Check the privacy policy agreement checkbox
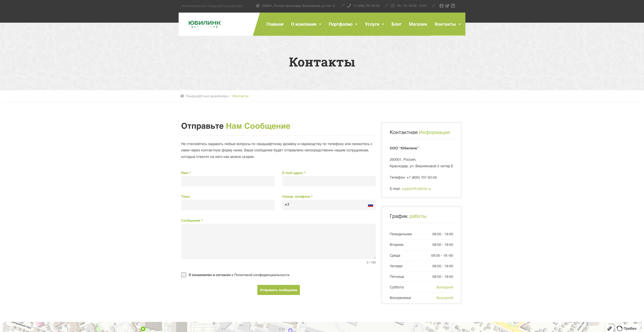 [184, 275]
